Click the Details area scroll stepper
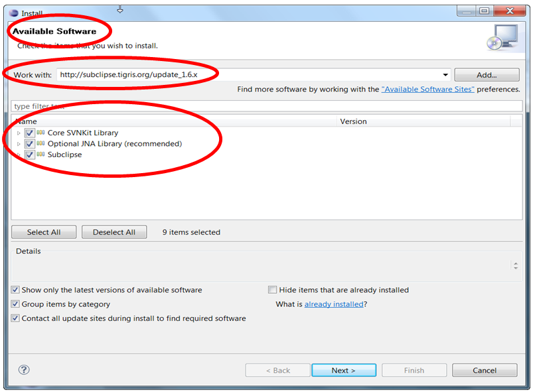Image resolution: width=533 pixels, height=392 pixels. click(516, 265)
